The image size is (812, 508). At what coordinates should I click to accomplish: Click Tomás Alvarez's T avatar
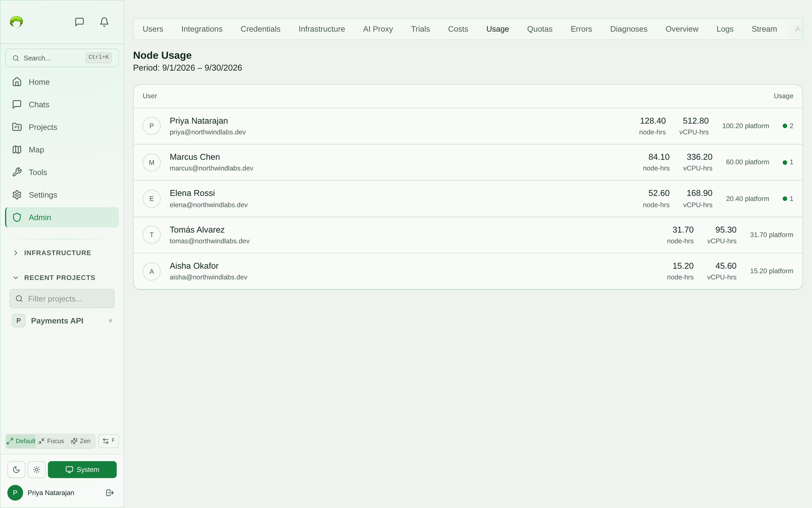pos(151,235)
